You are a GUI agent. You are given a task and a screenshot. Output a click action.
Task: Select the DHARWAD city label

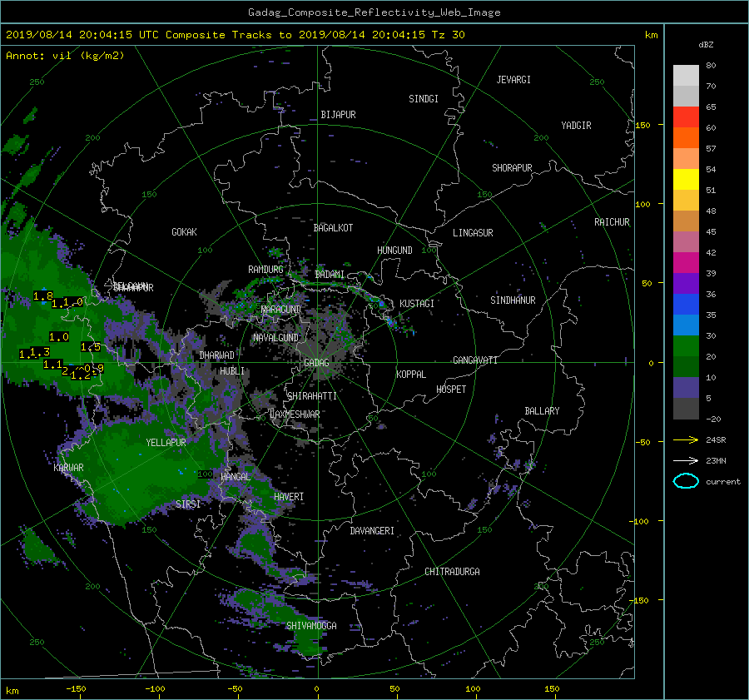(x=217, y=355)
